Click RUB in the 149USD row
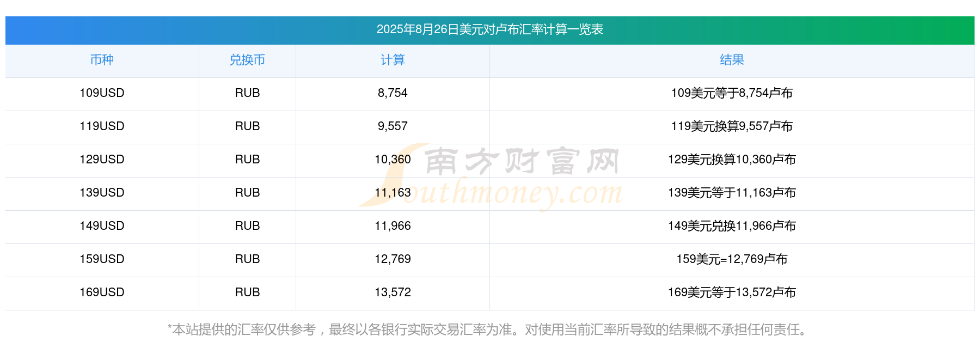The image size is (980, 354). [x=247, y=226]
